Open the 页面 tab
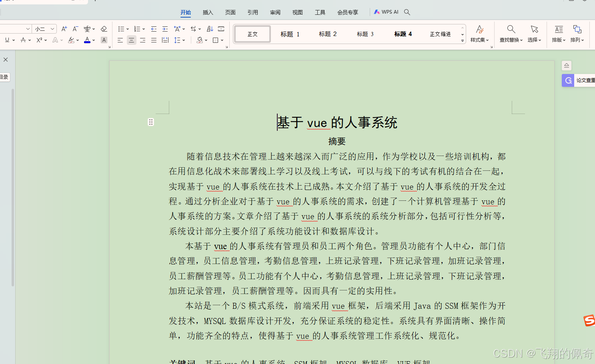This screenshot has width=595, height=364. pyautogui.click(x=230, y=12)
